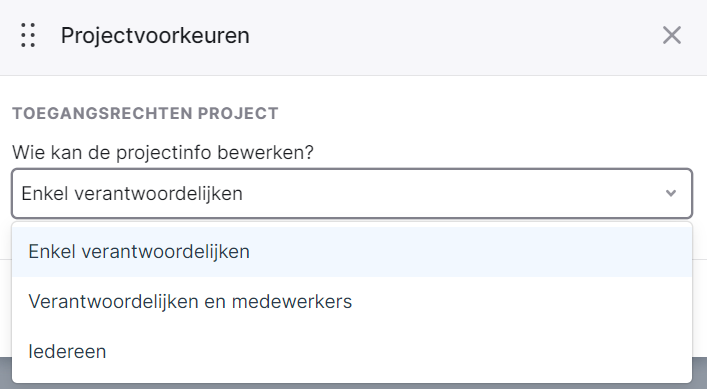This screenshot has width=707, height=389.
Task: Click the dropdown chevron arrow
Action: point(671,193)
